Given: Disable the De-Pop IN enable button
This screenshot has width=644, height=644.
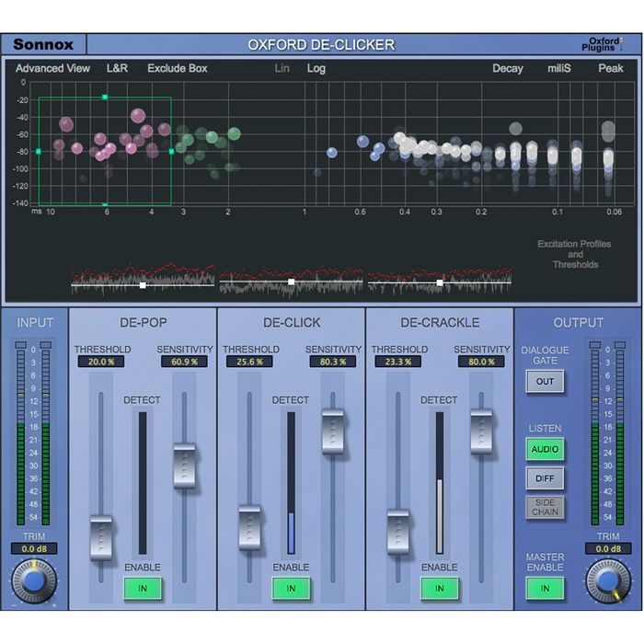Looking at the screenshot, I should point(143,588).
